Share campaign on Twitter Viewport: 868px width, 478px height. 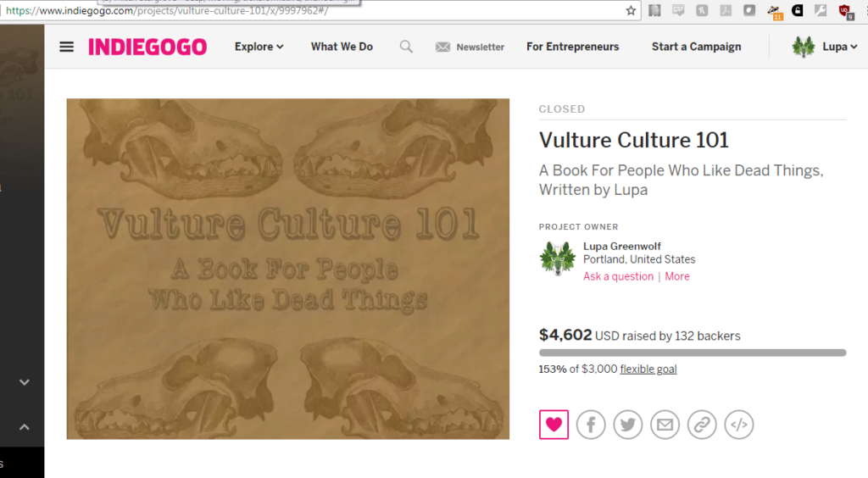click(x=628, y=425)
